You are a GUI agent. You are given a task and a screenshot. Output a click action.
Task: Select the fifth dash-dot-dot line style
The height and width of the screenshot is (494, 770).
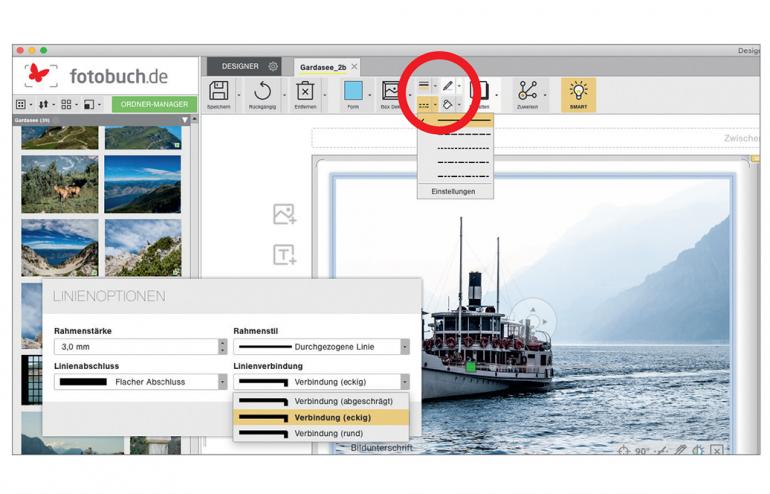pyautogui.click(x=455, y=176)
